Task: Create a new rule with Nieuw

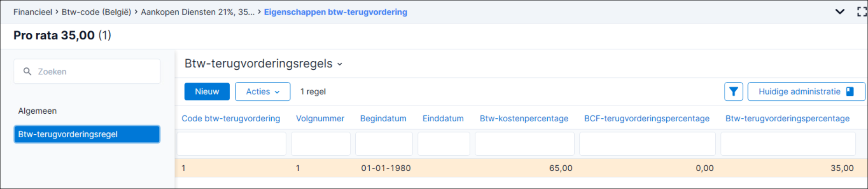Action: tap(207, 92)
